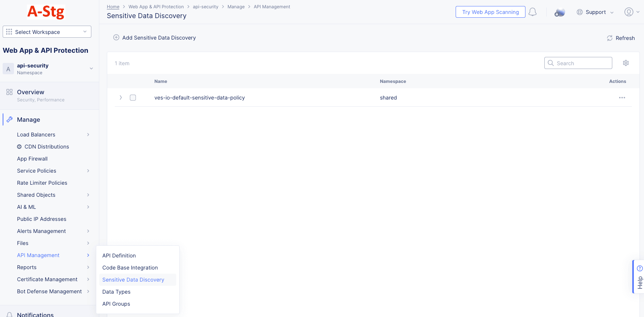Screen dimensions: 644x317
Task: Click the Help side tab
Action: tap(638, 277)
